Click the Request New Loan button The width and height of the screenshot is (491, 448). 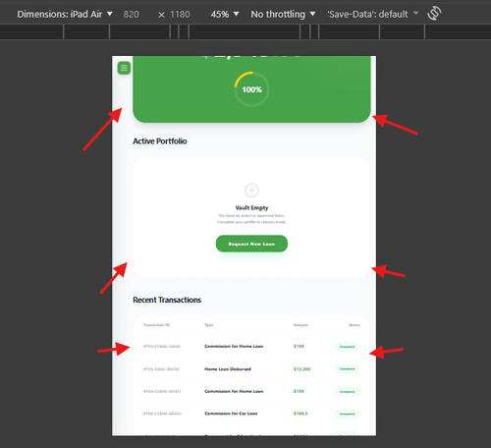(251, 244)
